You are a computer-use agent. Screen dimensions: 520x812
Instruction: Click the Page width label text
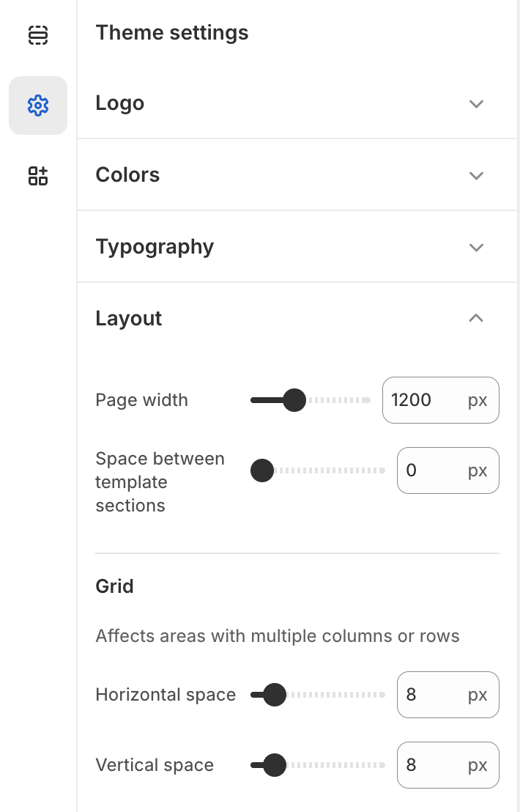coord(141,400)
